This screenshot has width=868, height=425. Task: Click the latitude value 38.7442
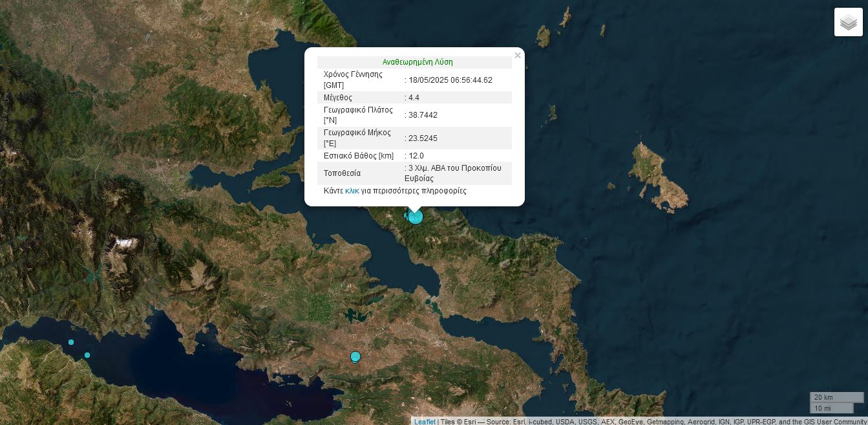tap(423, 115)
